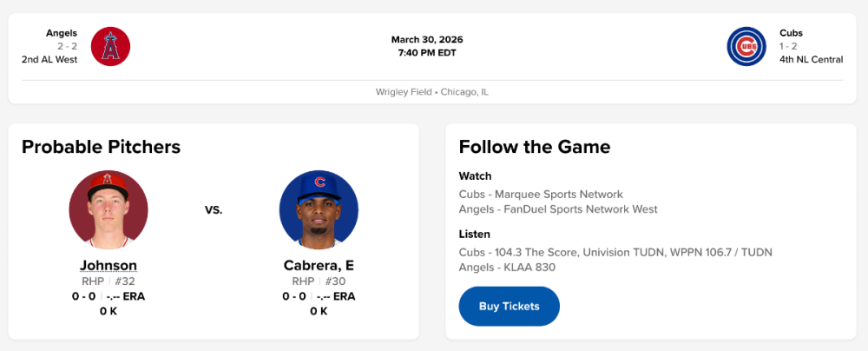Select the Cubs team name in header
Screen dimensions: 868x351
pyautogui.click(x=791, y=33)
